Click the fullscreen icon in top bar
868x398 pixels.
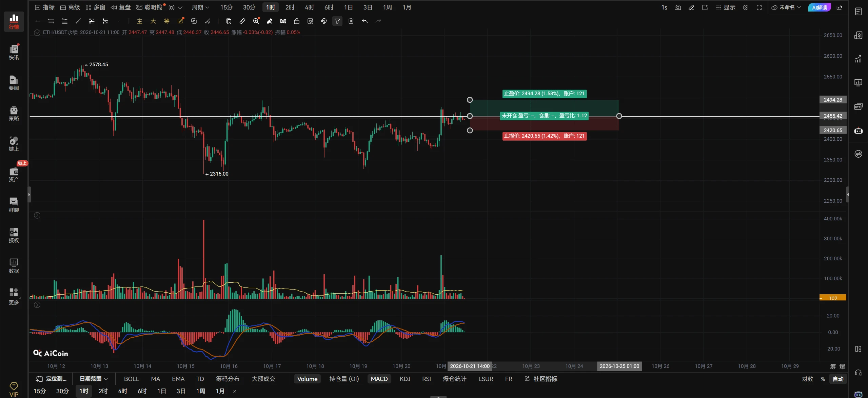tap(759, 7)
